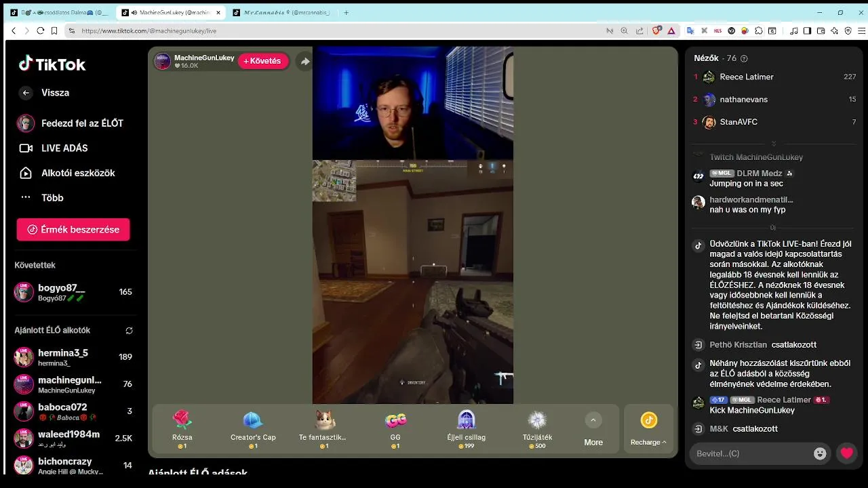Open baboca072 live channel
868x488 pixels.
pos(73,411)
